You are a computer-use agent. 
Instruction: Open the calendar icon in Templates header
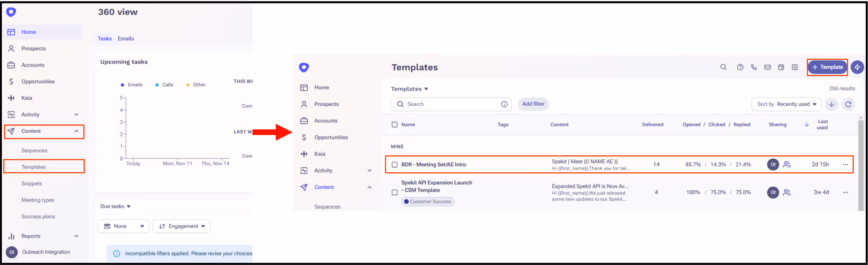click(781, 67)
